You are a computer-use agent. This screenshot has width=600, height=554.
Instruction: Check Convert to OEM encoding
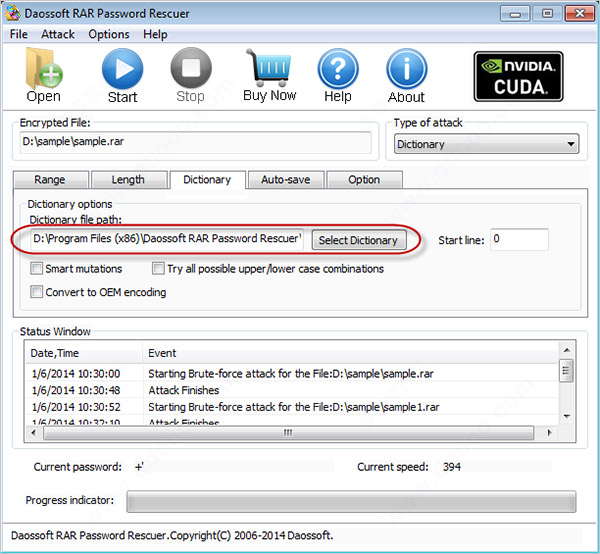click(36, 292)
